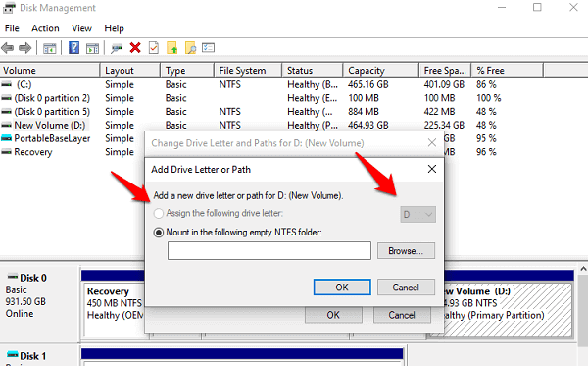
Task: Select Assign the following drive letter radio
Action: tap(159, 213)
